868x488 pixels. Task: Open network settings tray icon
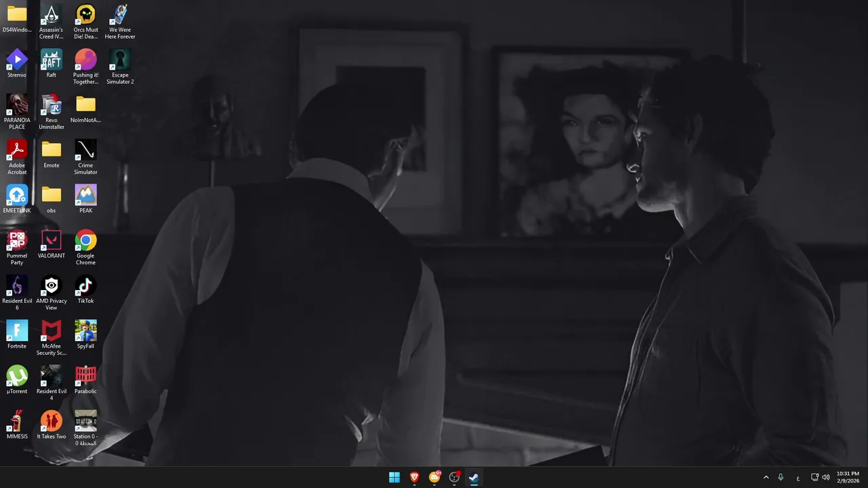[x=814, y=477]
